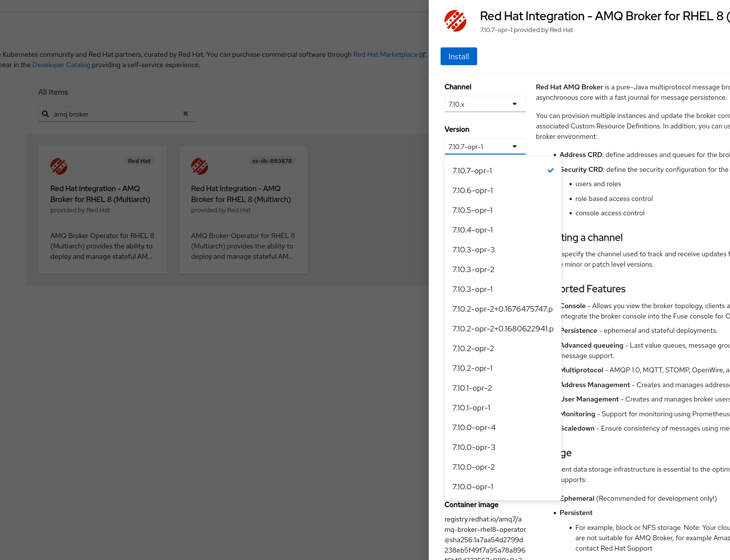This screenshot has height=560, width=730.
Task: Pick version 7.10.0-opr-1
Action: 503,487
